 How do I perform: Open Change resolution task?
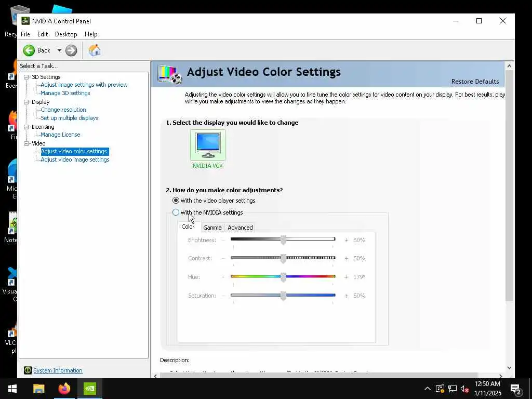63,110
